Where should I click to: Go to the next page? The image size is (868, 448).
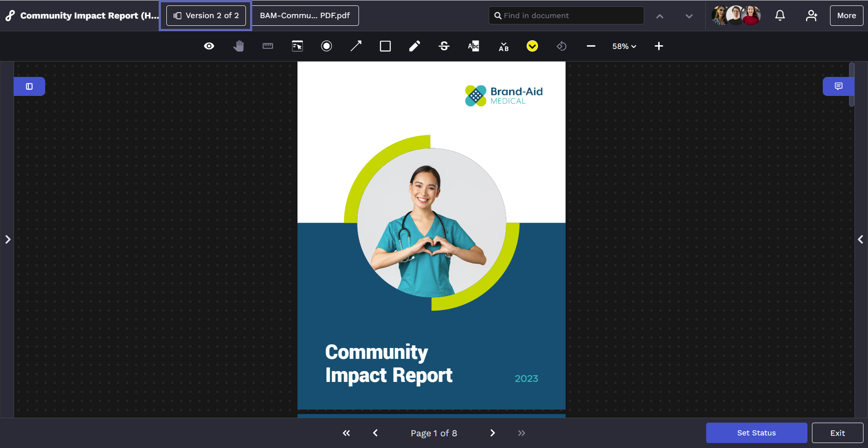coord(493,433)
